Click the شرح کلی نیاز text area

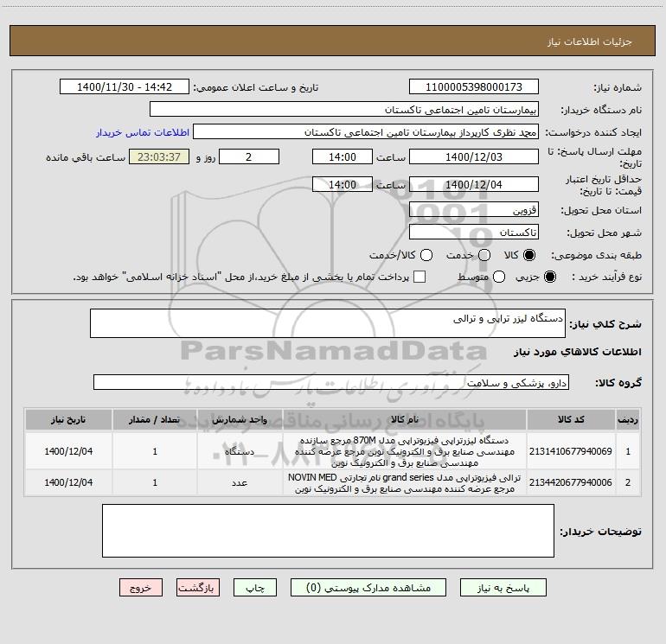(328, 323)
